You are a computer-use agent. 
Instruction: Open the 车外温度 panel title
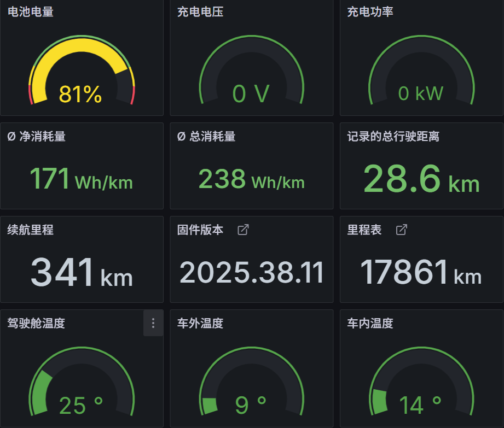(200, 324)
